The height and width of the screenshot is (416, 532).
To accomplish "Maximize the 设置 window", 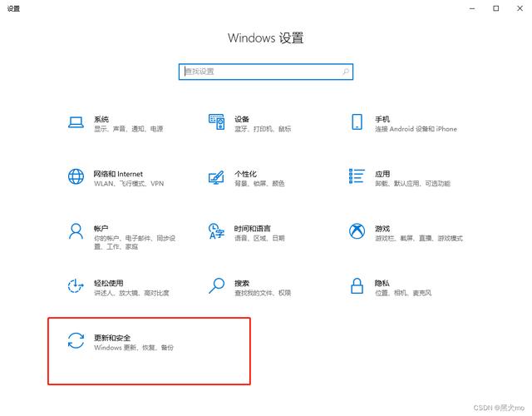I will coord(496,8).
